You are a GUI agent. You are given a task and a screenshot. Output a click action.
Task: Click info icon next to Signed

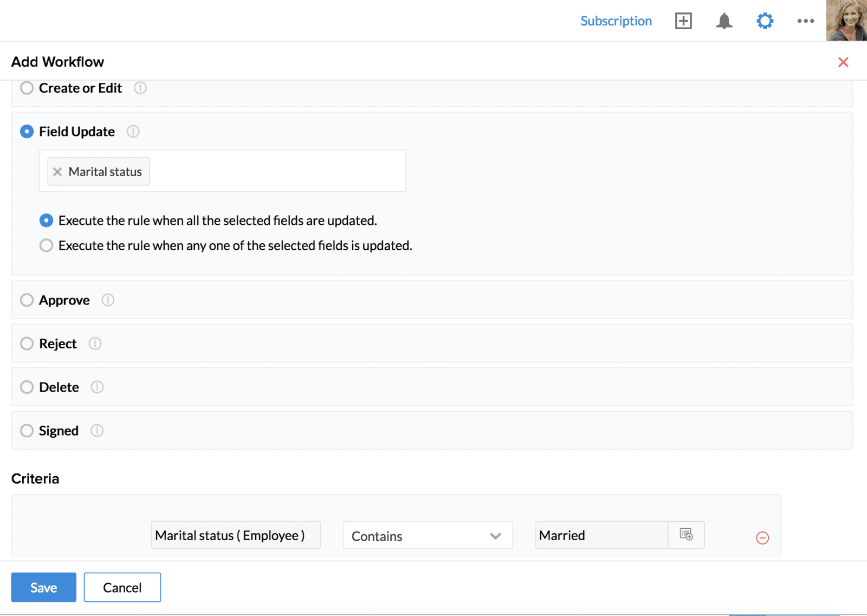click(97, 431)
